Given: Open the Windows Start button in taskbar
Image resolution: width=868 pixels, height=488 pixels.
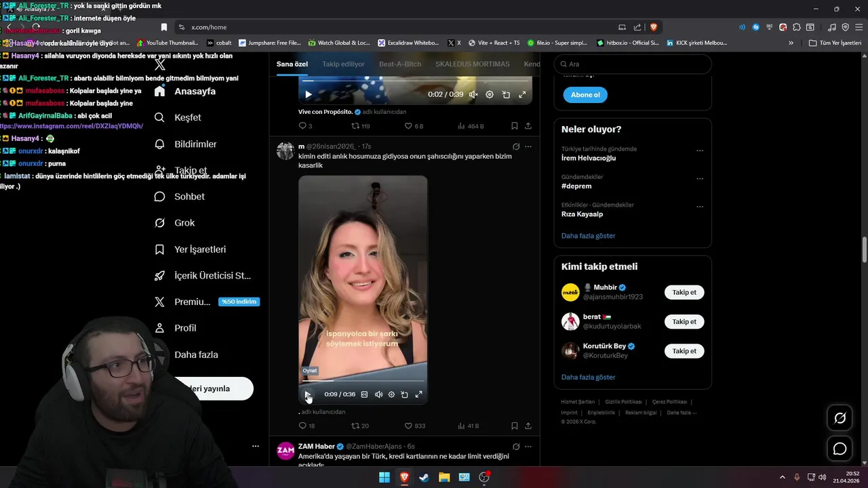Looking at the screenshot, I should tap(384, 477).
